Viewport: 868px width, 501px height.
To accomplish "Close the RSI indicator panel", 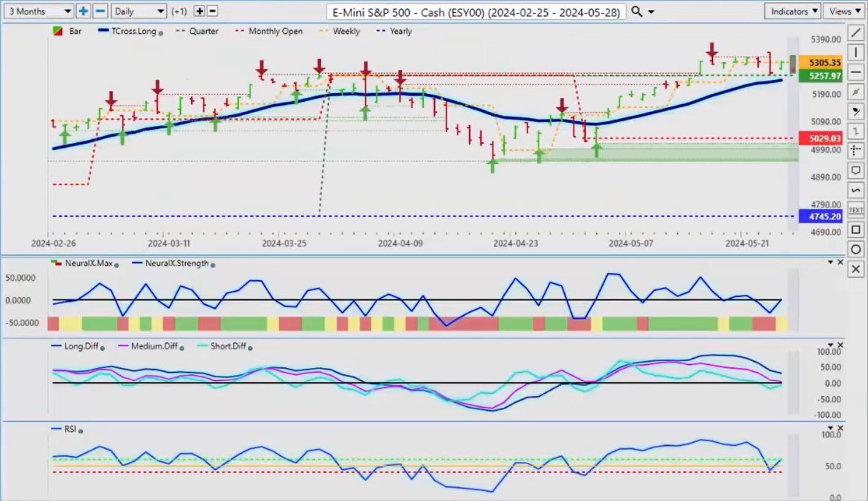I will 840,428.
